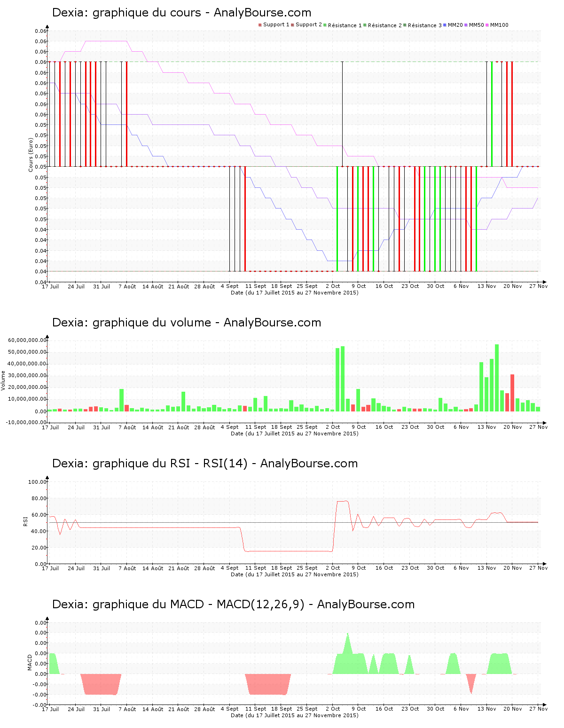Click '40,000,000.00' on the volume axis

click(27, 364)
